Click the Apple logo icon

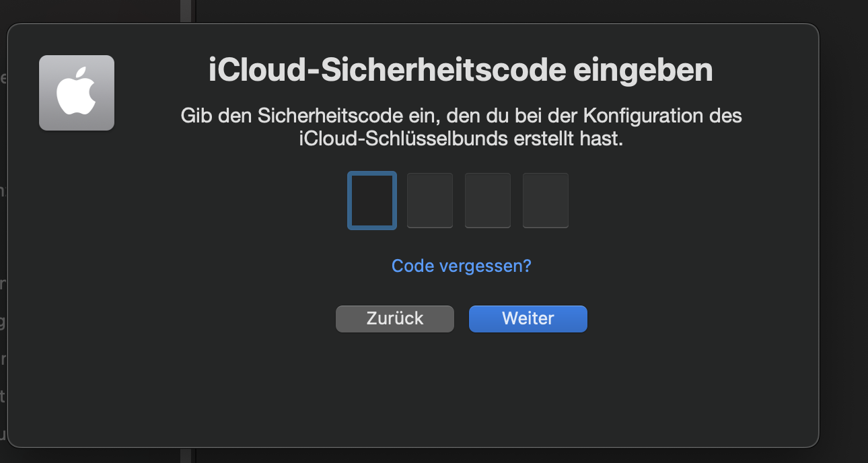tap(77, 93)
